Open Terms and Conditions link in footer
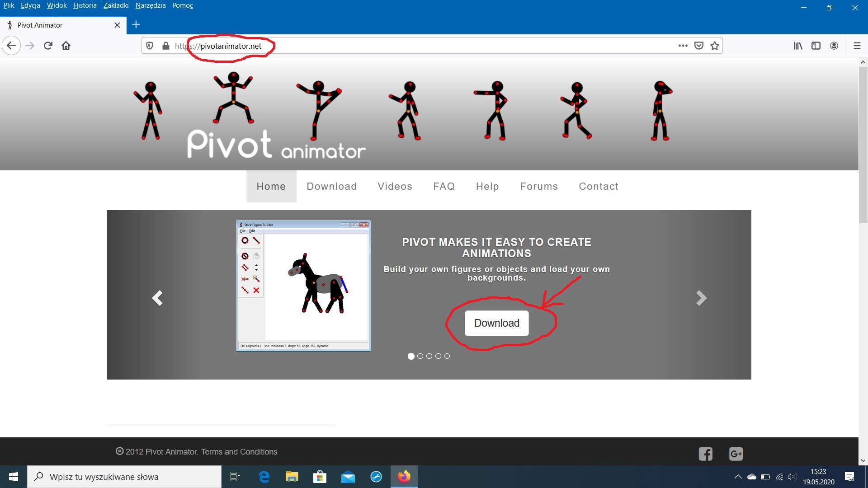 (239, 452)
